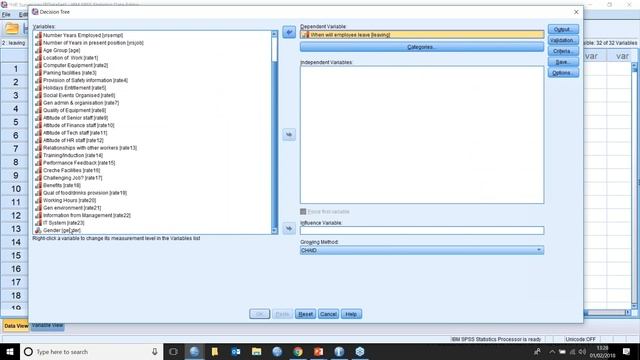The height and width of the screenshot is (360, 640).
Task: Select Social Events Organised [rate6] variable
Action: [79, 96]
